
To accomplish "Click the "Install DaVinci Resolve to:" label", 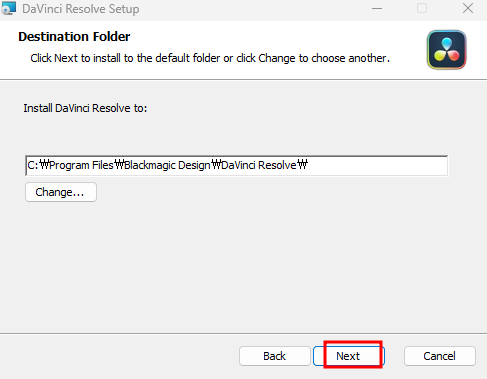I will tap(85, 108).
